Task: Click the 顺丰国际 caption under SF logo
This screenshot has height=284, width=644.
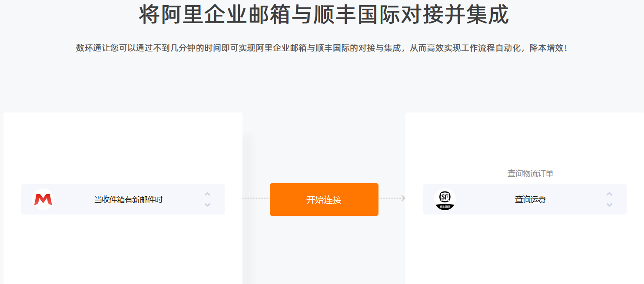Action: point(445,208)
